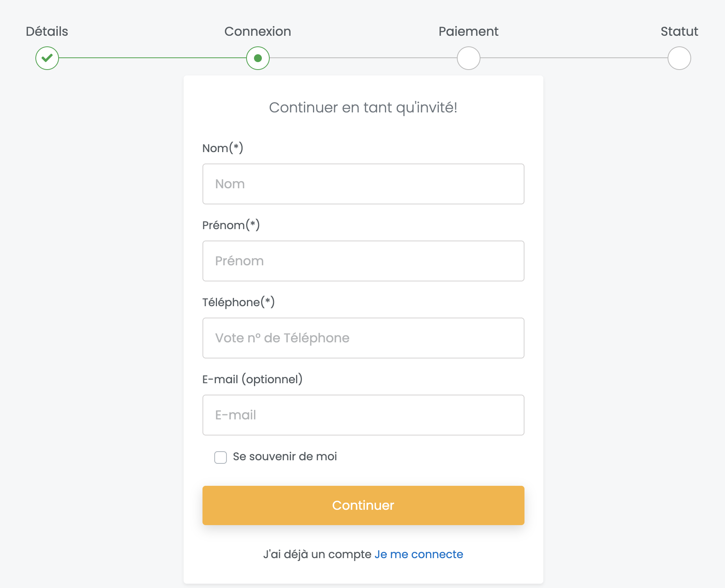Focus the Nom input field
The width and height of the screenshot is (725, 588).
(x=363, y=184)
